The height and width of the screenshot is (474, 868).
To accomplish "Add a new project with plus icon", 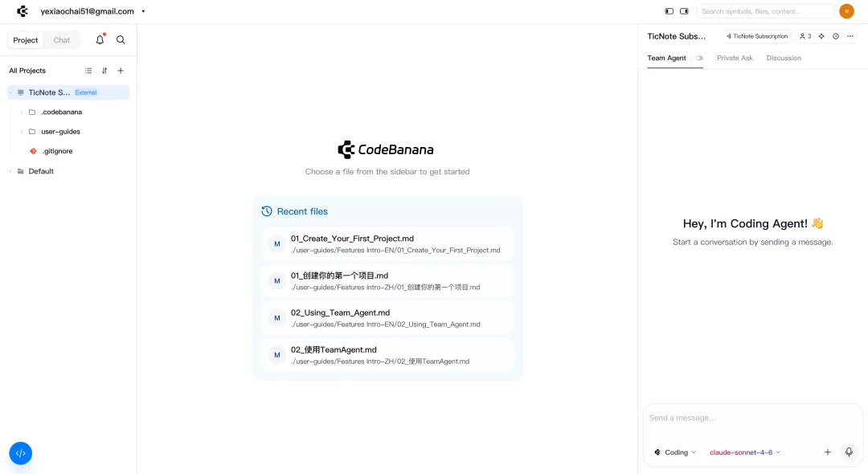I will (x=121, y=71).
